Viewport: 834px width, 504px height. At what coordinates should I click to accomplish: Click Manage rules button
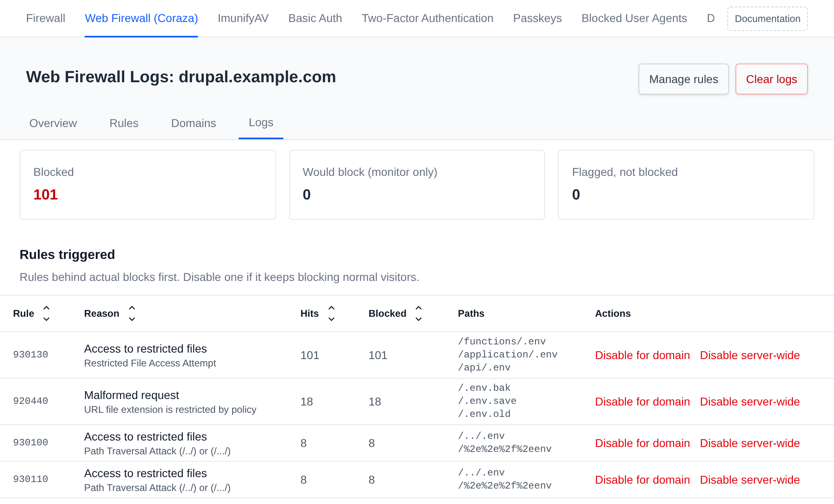click(x=683, y=79)
